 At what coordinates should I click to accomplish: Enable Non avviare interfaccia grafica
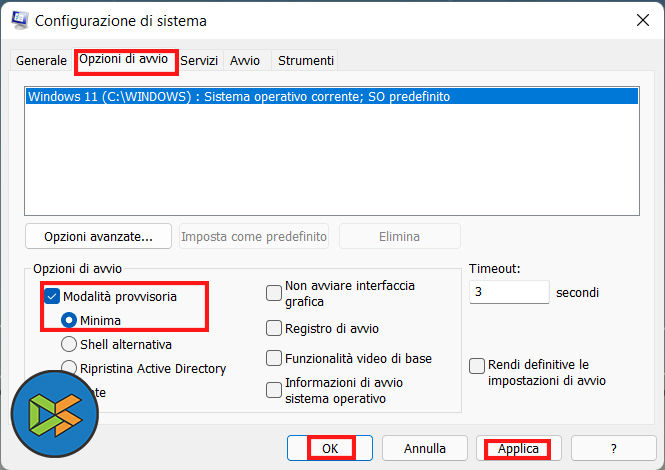tap(274, 293)
